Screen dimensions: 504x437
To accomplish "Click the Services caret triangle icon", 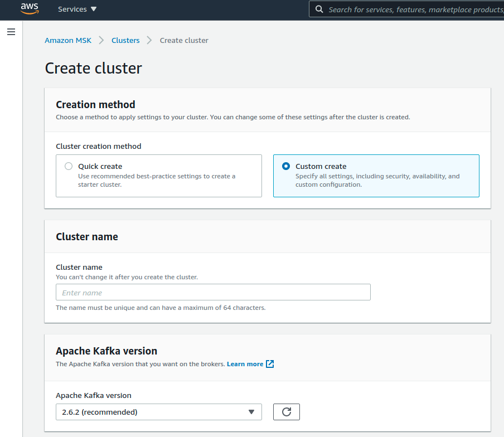I will [93, 9].
